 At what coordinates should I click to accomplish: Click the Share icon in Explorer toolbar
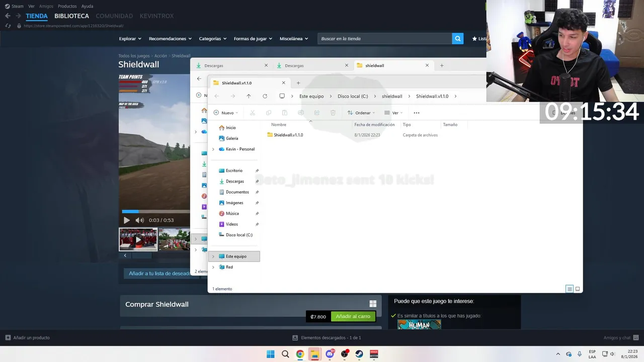[x=317, y=113]
